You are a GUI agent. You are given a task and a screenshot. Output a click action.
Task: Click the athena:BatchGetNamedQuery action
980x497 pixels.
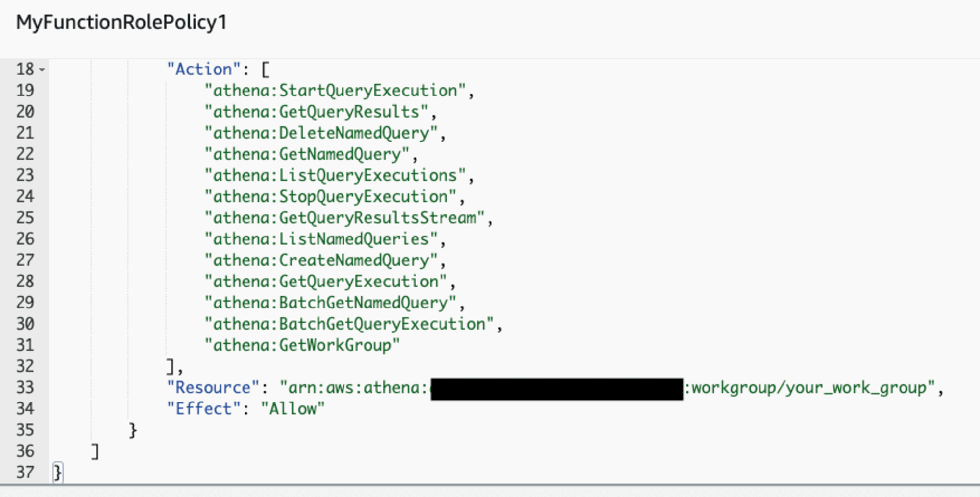pyautogui.click(x=330, y=303)
